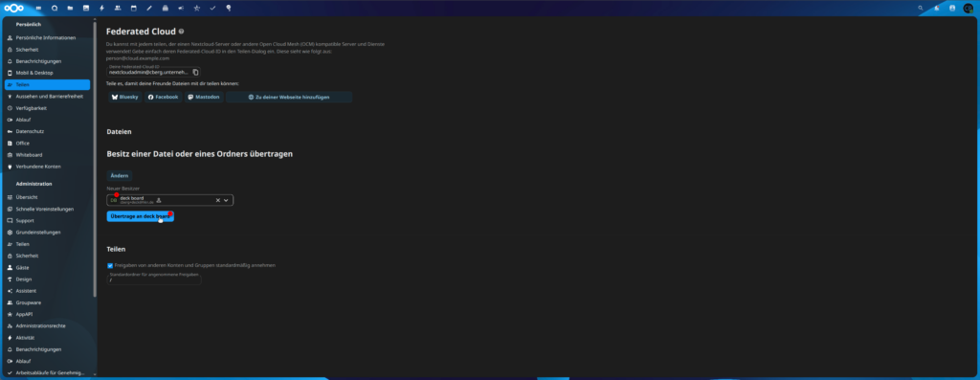Click the default folder for accepted shares field
Image resolution: width=980 pixels, height=380 pixels.
coord(154,280)
